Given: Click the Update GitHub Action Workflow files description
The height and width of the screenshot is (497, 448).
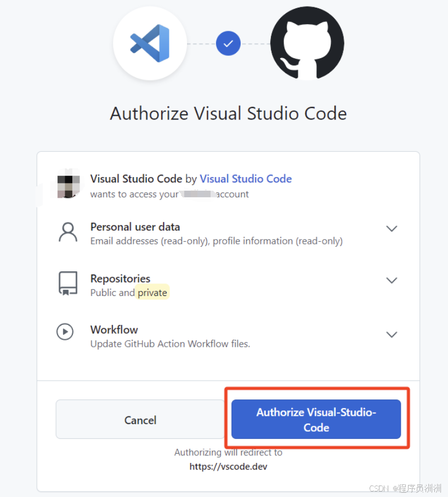Looking at the screenshot, I should [x=171, y=344].
